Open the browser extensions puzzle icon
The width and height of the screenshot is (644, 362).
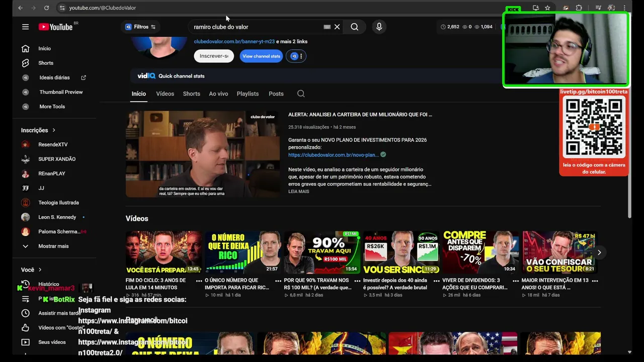(579, 8)
